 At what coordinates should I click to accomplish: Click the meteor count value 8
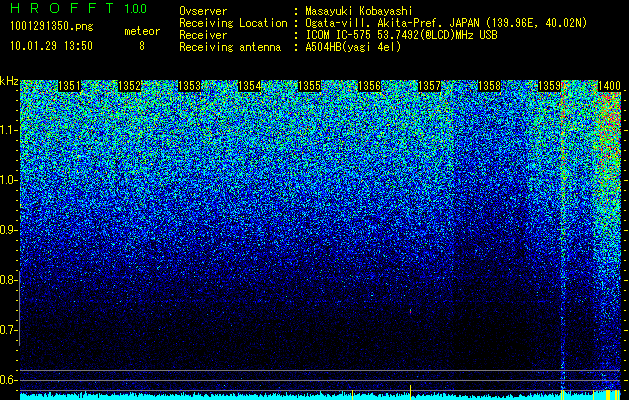[142, 46]
